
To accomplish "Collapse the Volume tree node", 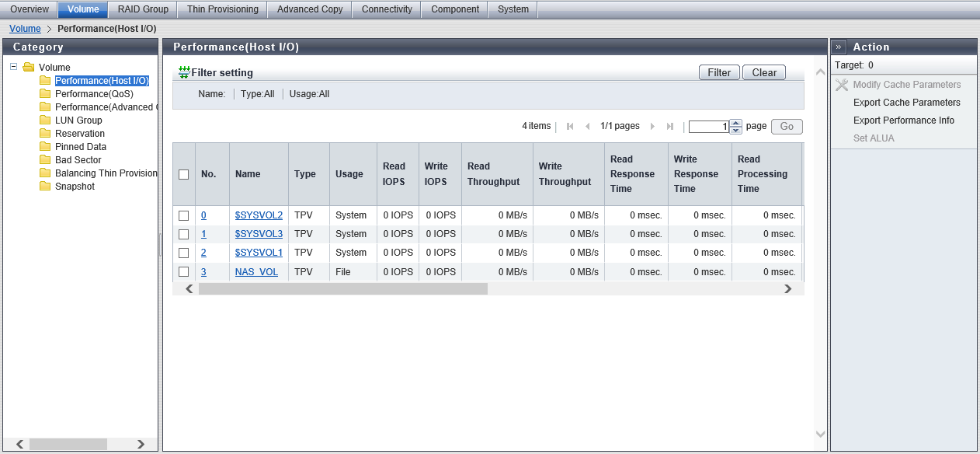I will click(14, 67).
